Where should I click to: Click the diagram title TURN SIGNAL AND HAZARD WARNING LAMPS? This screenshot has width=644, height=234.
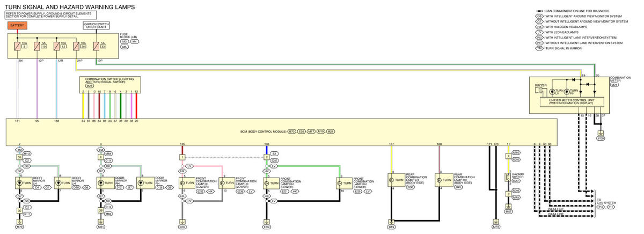70,6
